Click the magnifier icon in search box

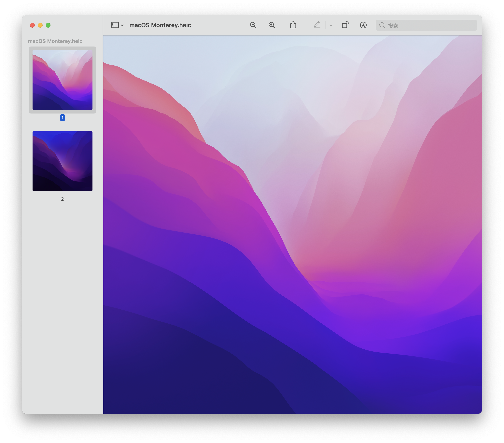(x=382, y=25)
